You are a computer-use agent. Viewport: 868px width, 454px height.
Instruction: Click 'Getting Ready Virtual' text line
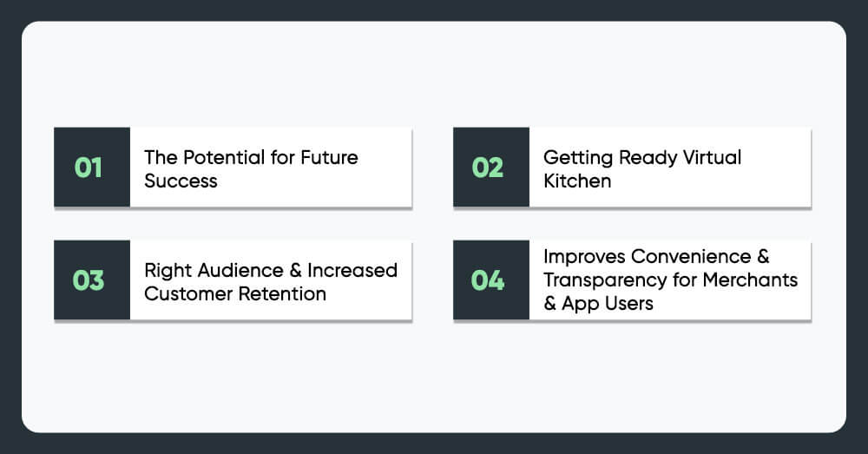click(x=642, y=158)
